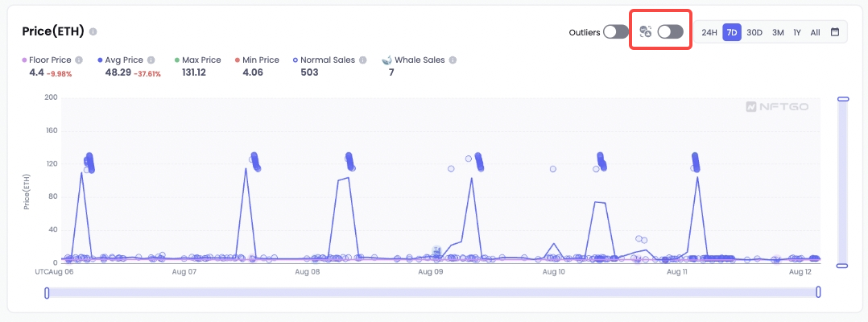Click the left handle of horizontal zoom slider
The width and height of the screenshot is (868, 322).
point(47,292)
